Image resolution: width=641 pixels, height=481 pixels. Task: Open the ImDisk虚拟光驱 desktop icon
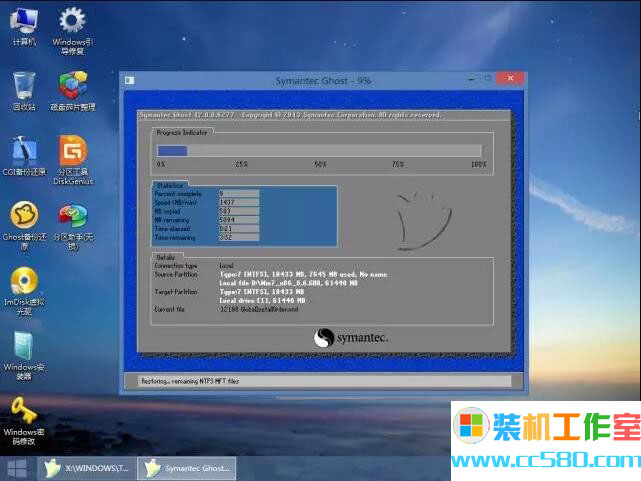[24, 291]
